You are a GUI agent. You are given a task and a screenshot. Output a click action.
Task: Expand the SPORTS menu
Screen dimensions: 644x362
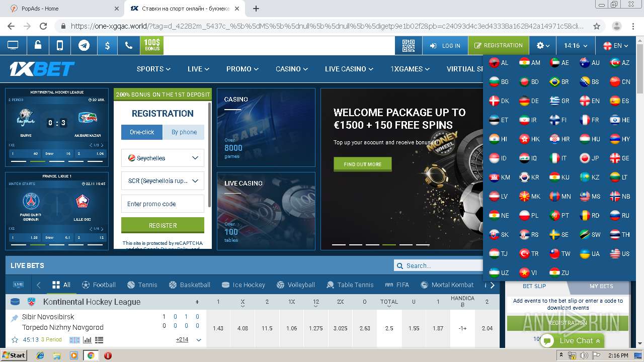[x=153, y=69]
